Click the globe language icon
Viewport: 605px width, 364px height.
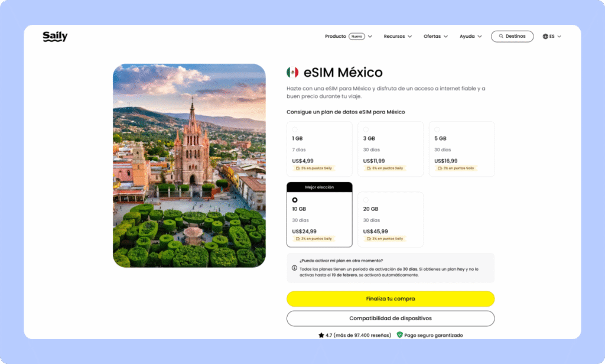pyautogui.click(x=545, y=37)
